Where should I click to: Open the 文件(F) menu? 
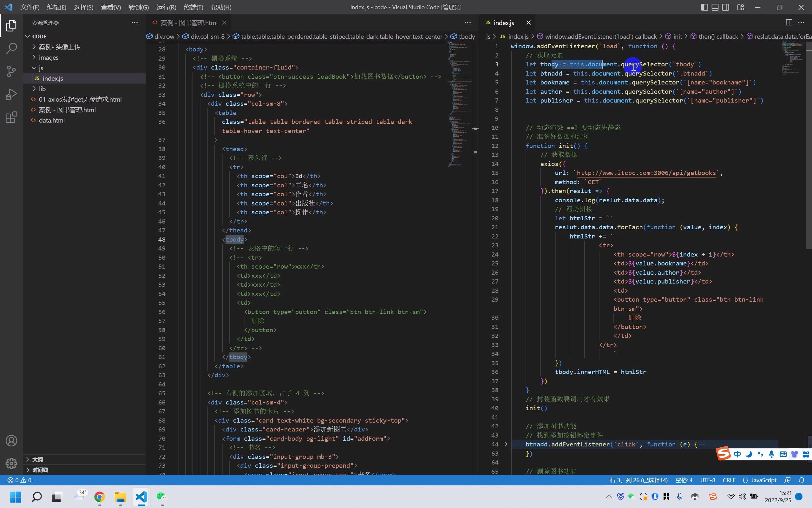[x=30, y=7]
